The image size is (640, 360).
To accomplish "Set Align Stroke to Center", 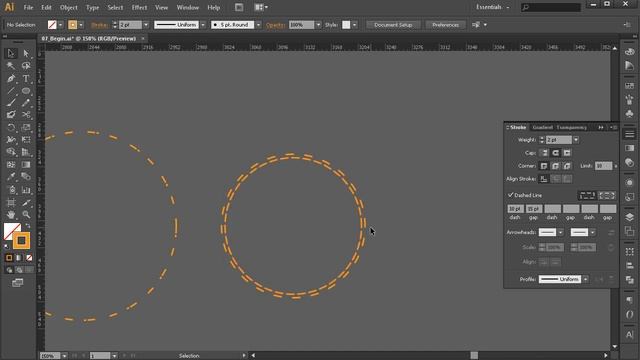I will coord(544,179).
